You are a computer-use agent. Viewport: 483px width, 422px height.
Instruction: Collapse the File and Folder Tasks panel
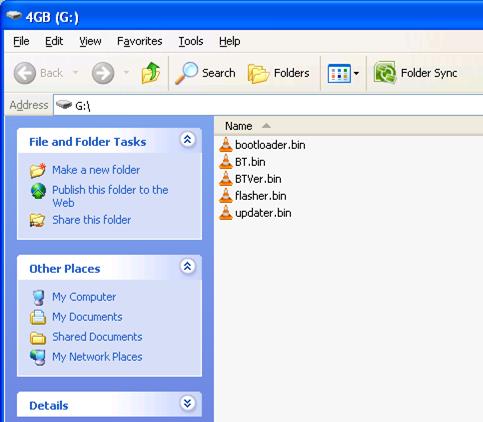click(x=187, y=140)
